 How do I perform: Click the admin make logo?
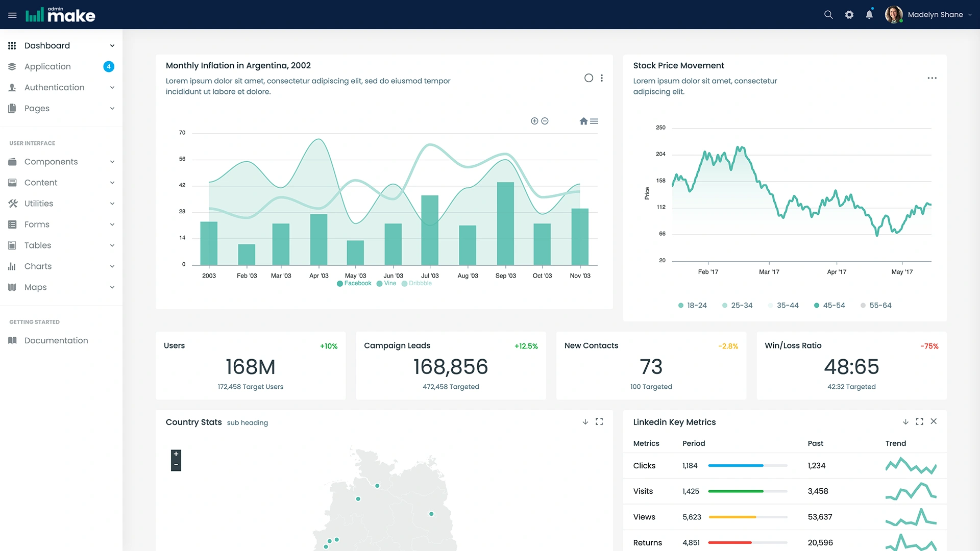coord(60,15)
